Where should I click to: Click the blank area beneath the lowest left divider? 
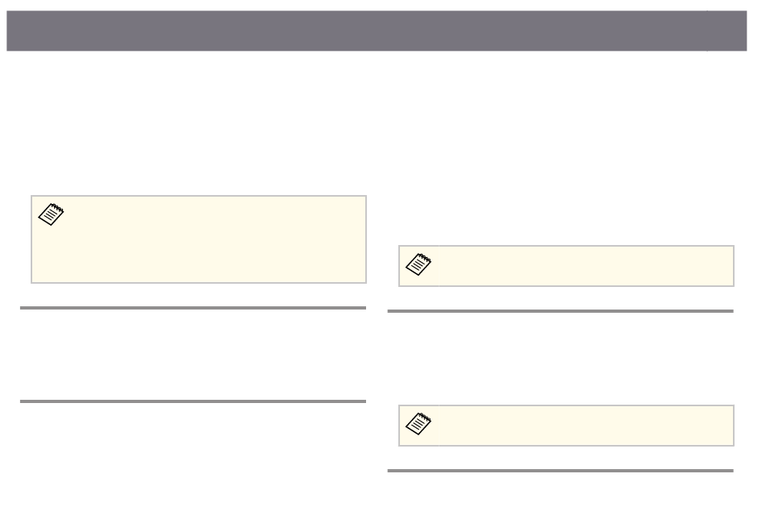(x=193, y=464)
